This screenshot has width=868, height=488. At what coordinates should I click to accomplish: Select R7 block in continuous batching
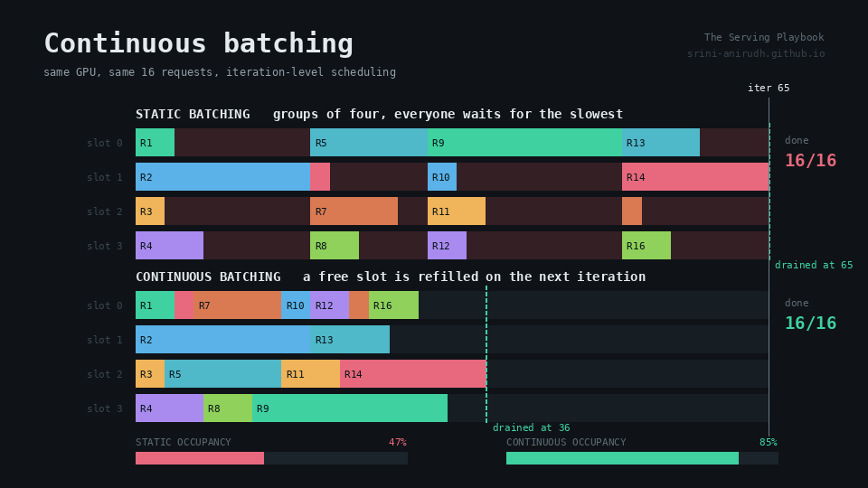(238, 305)
